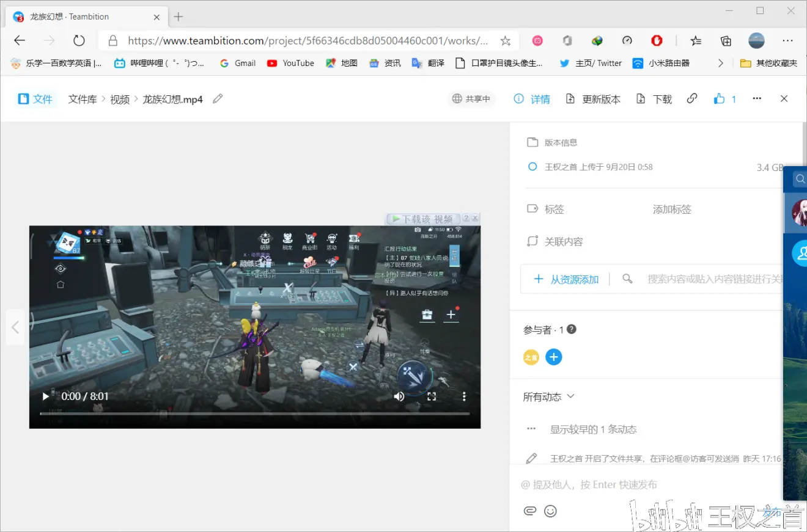Close the download overlay bar above video

[x=476, y=218]
